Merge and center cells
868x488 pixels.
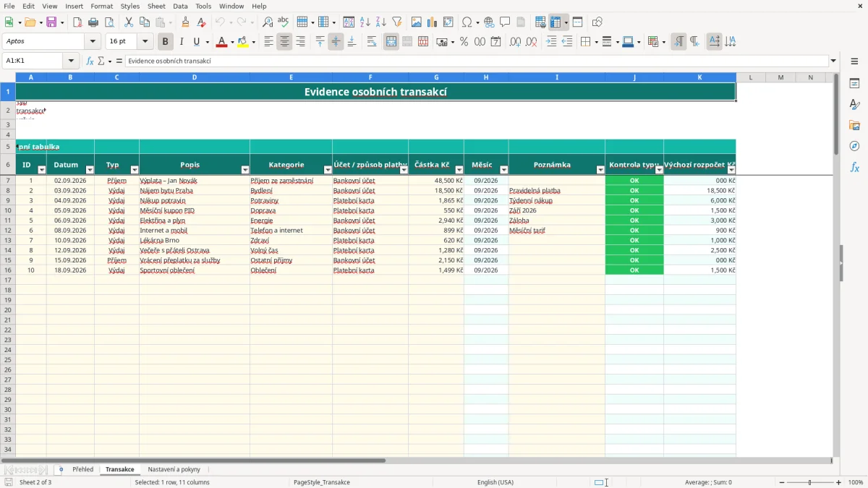coord(391,42)
